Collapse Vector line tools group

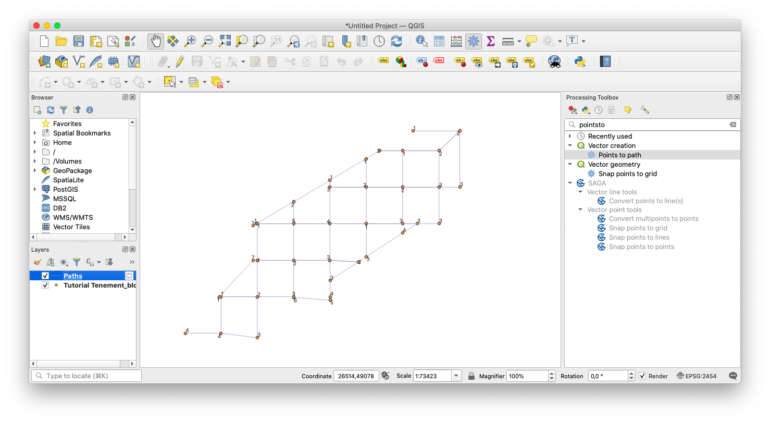(580, 192)
